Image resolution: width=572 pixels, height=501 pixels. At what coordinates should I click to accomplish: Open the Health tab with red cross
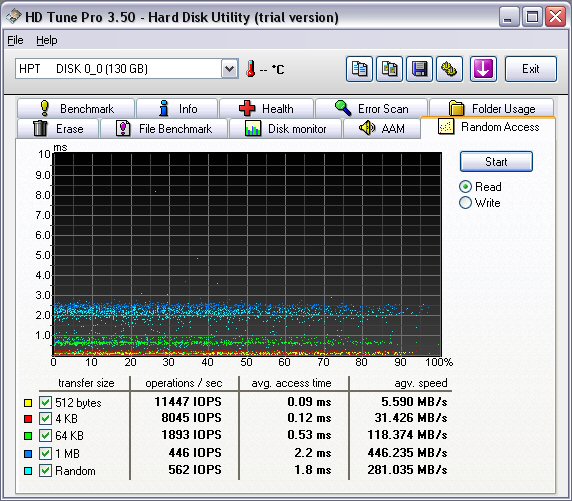tap(266, 109)
